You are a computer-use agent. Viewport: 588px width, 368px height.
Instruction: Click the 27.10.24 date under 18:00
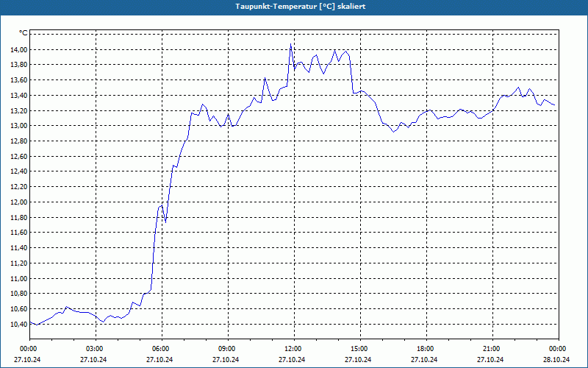point(424,360)
